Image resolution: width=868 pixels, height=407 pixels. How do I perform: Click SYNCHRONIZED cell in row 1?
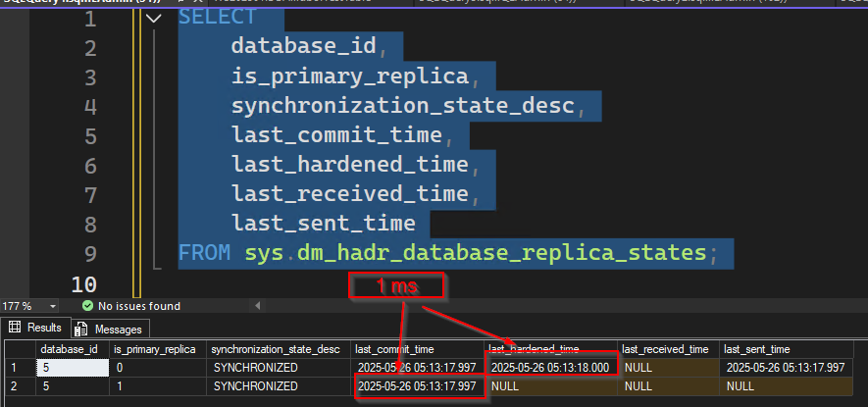(279, 368)
